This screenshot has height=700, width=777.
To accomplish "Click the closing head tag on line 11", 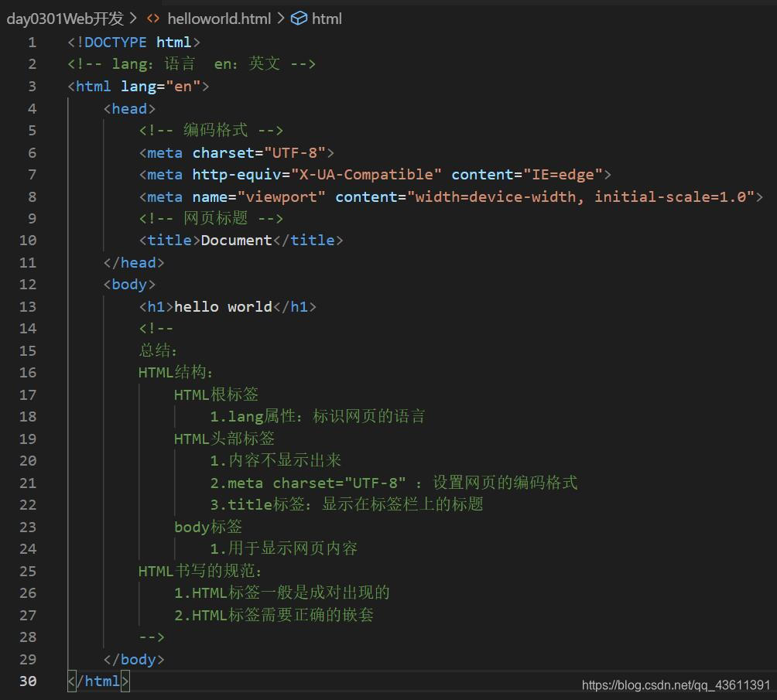I will pos(134,262).
